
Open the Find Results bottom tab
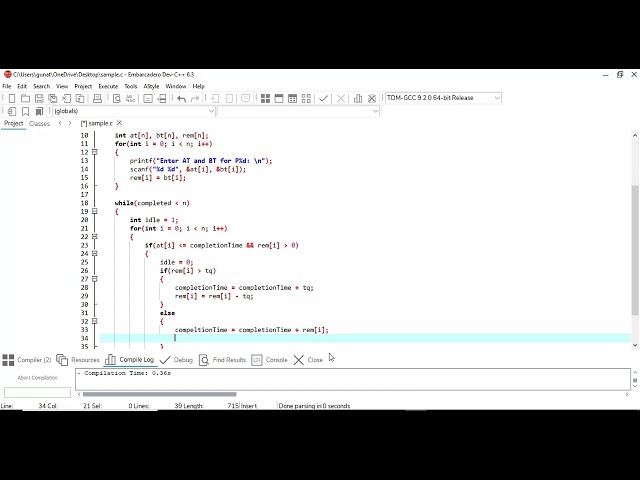222,360
